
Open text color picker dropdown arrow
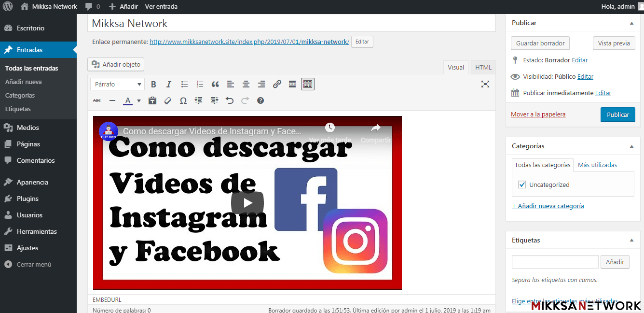click(139, 100)
